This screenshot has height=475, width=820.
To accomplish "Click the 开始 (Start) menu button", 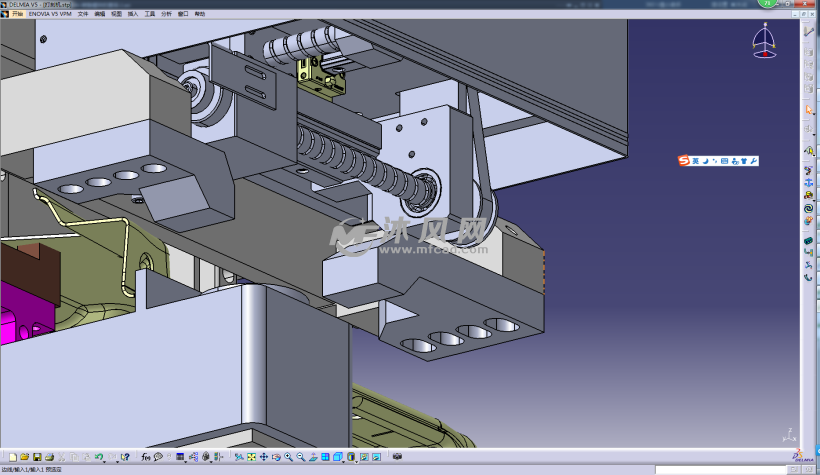I will (17, 14).
